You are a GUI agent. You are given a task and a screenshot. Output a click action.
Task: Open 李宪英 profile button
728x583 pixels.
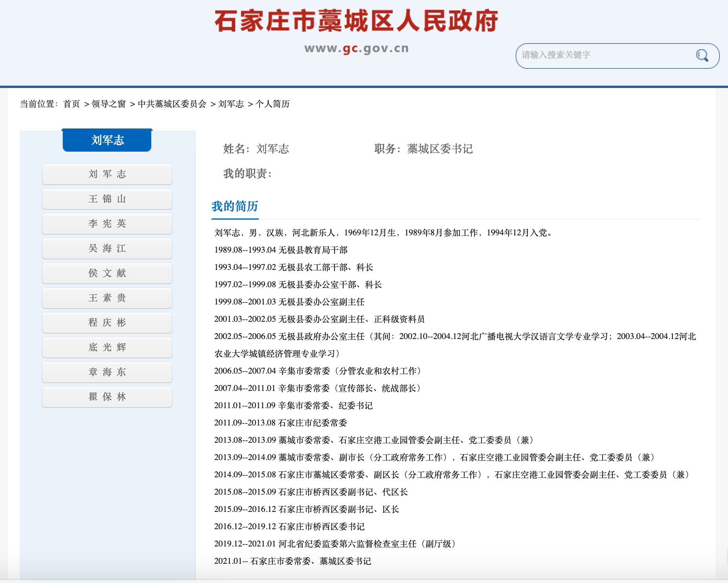click(107, 224)
